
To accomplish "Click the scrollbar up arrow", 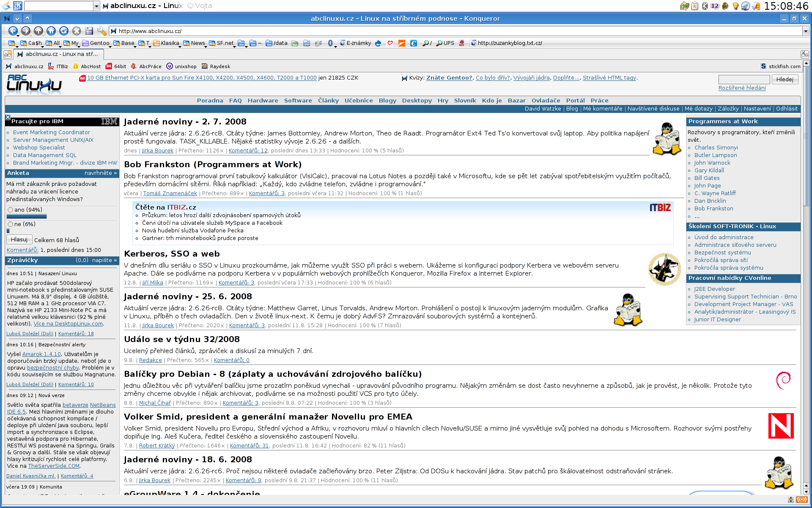I will 806,63.
